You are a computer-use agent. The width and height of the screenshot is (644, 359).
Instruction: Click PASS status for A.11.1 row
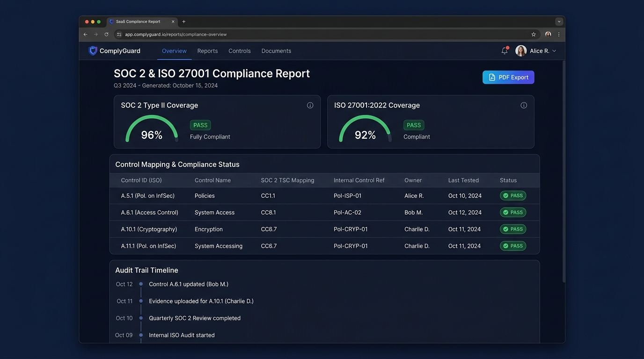513,246
